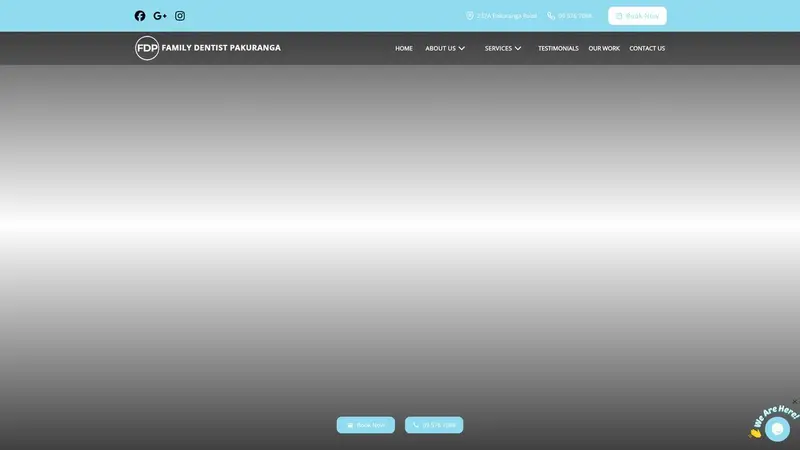Click the blue phone number button at bottom
This screenshot has width=800, height=450.
pyautogui.click(x=434, y=425)
